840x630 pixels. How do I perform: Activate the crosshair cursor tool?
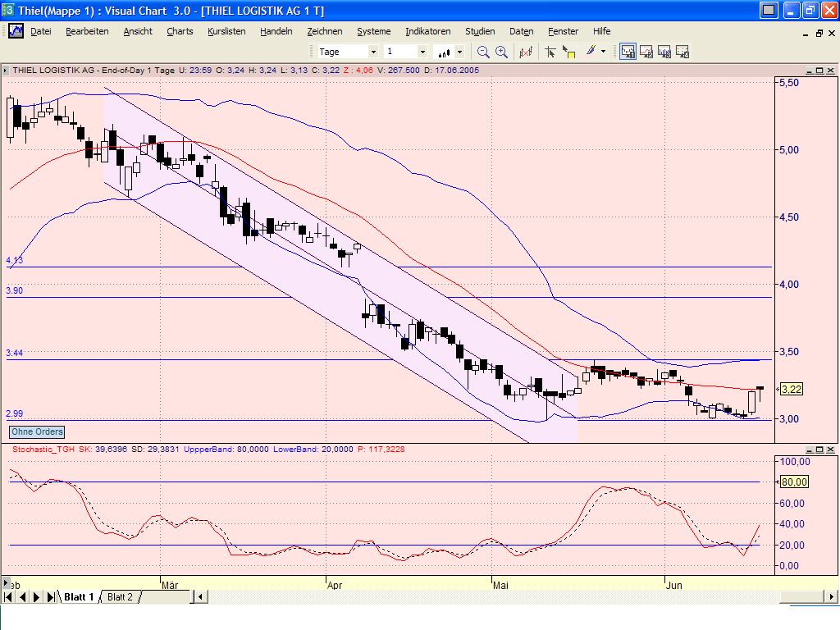(x=550, y=52)
